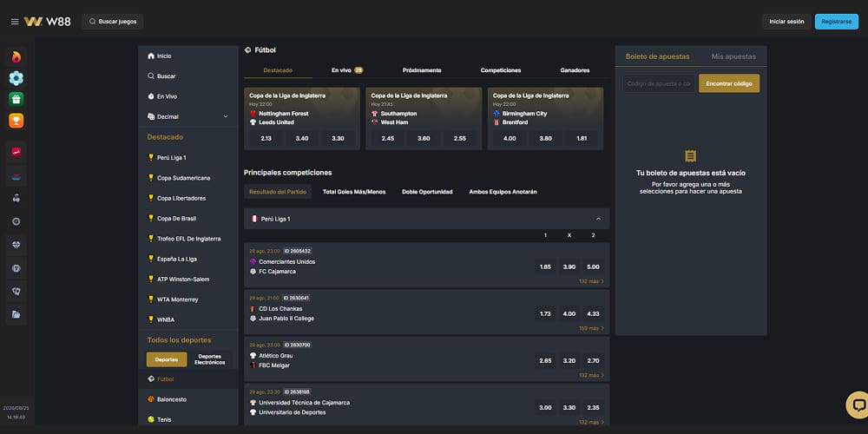The image size is (868, 434).
Task: Click the W88 logo
Action: click(x=48, y=22)
